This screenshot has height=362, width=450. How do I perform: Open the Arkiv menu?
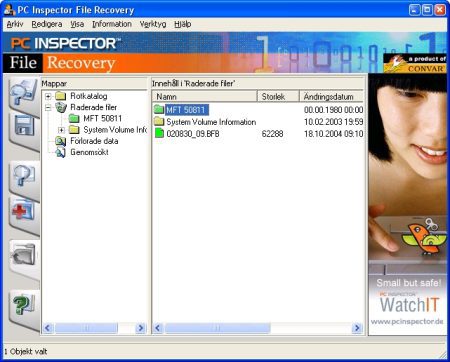tap(15, 24)
